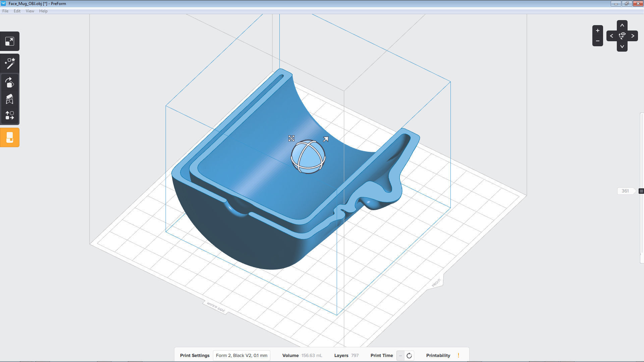Click the PreForm app icon in title bar
Screen dimensions: 644x362
[3, 3]
